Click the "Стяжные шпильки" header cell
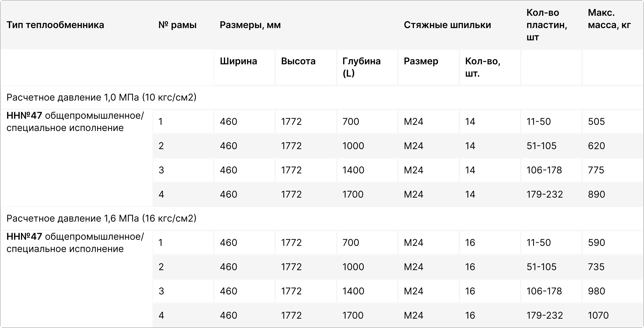This screenshot has height=328, width=644. [447, 25]
